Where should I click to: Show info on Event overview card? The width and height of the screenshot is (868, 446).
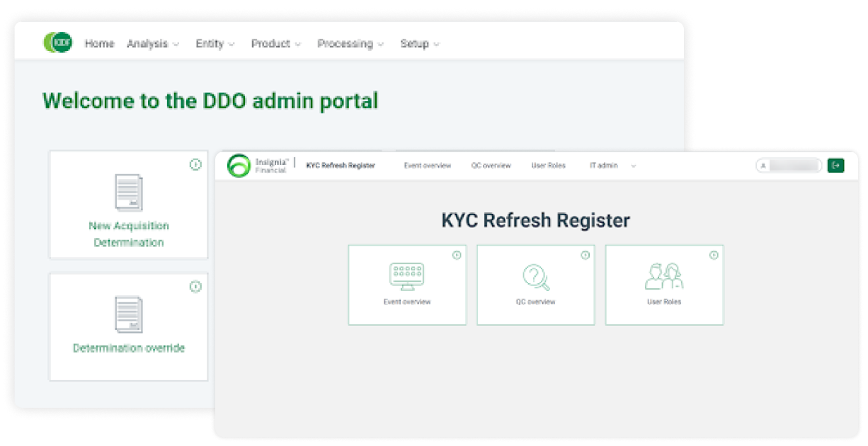click(457, 255)
